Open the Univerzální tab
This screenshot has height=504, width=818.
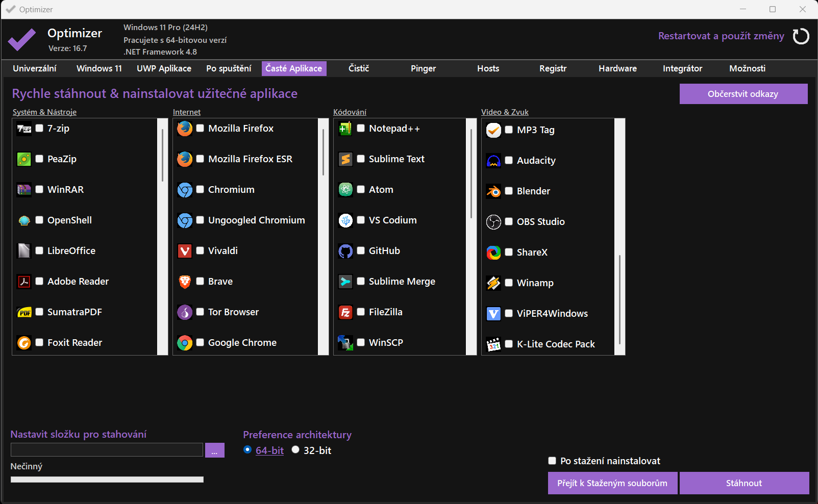coord(35,68)
